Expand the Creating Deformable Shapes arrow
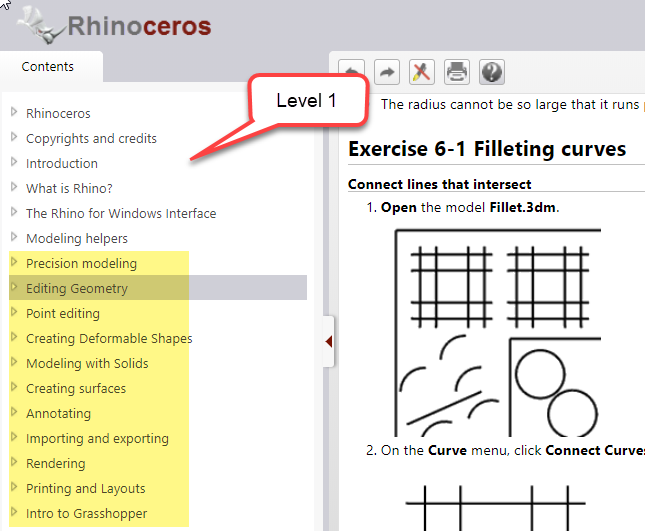The image size is (645, 531). tap(14, 337)
